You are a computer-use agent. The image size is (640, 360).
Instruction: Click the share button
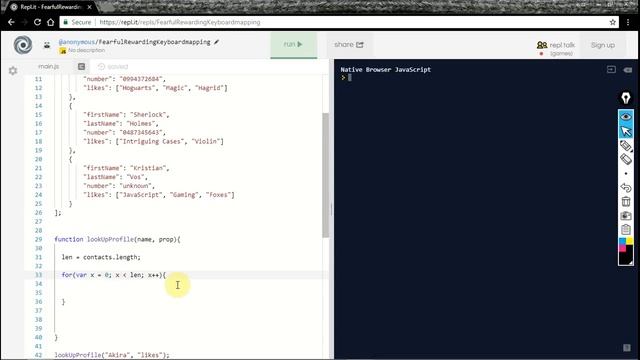(x=349, y=44)
